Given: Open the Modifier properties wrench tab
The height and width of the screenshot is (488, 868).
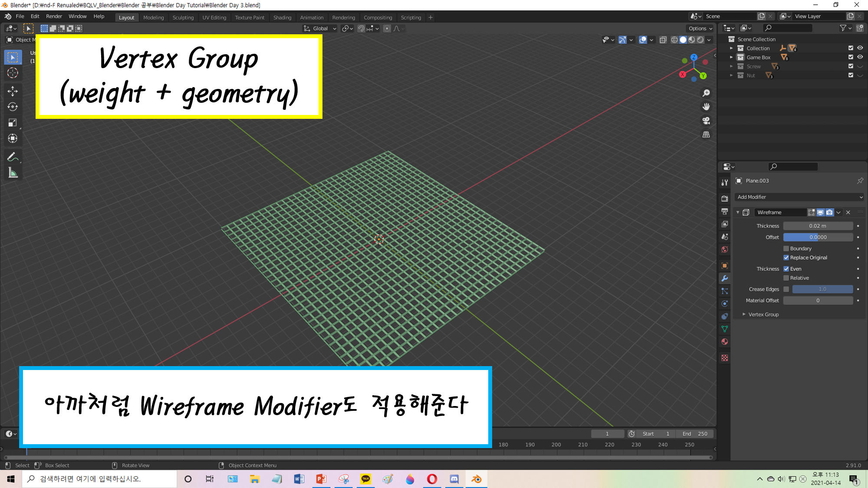Looking at the screenshot, I should [x=724, y=278].
